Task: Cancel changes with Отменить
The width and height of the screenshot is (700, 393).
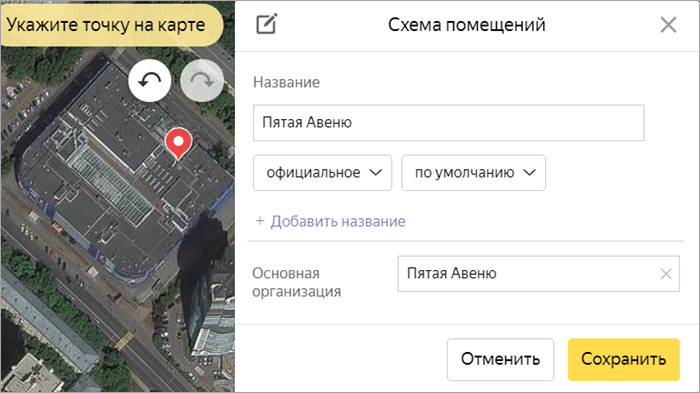Action: (500, 359)
